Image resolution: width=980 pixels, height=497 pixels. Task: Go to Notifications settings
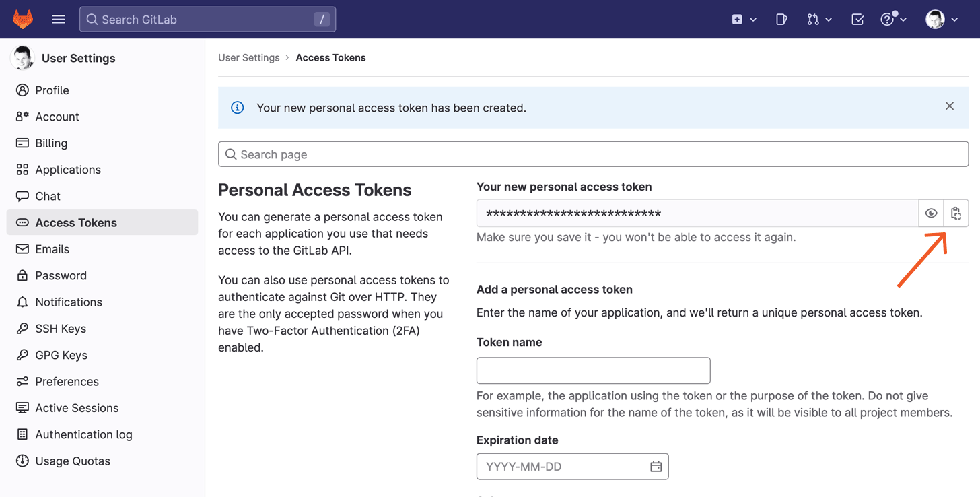point(67,302)
